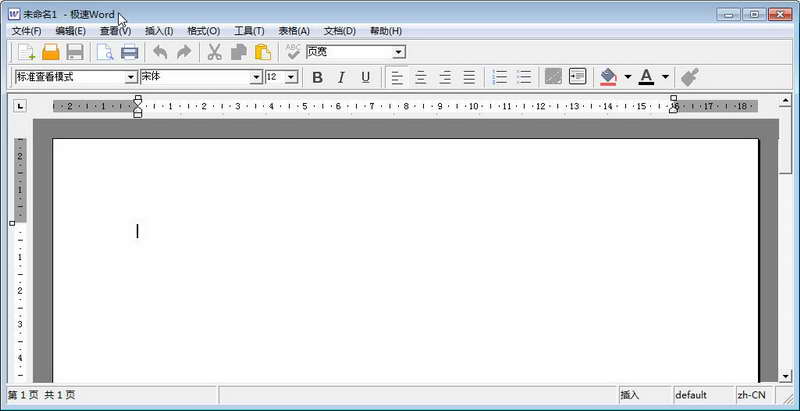Center align the text

pyautogui.click(x=421, y=78)
